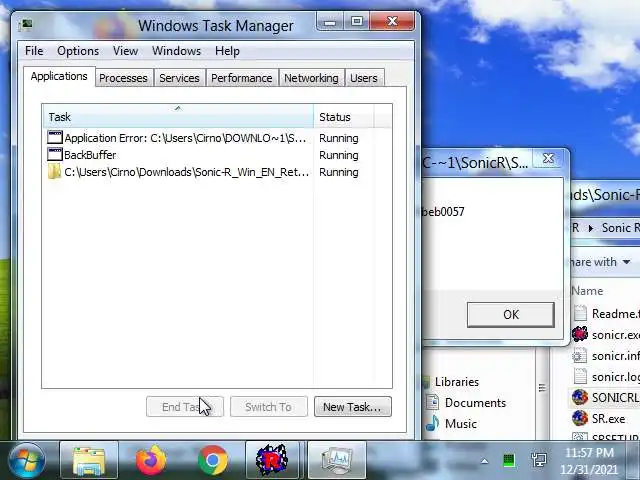Maximize the Task Manager window
The width and height of the screenshot is (640, 480).
click(357, 21)
